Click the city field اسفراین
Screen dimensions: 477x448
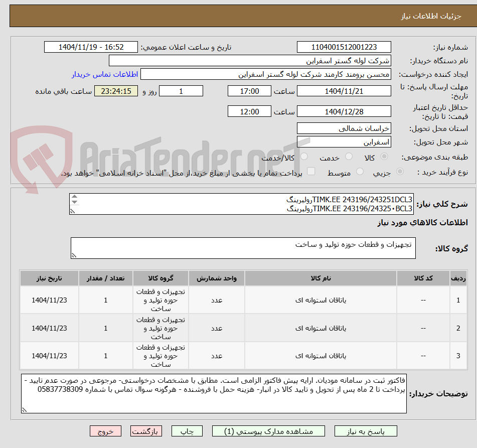[344, 142]
